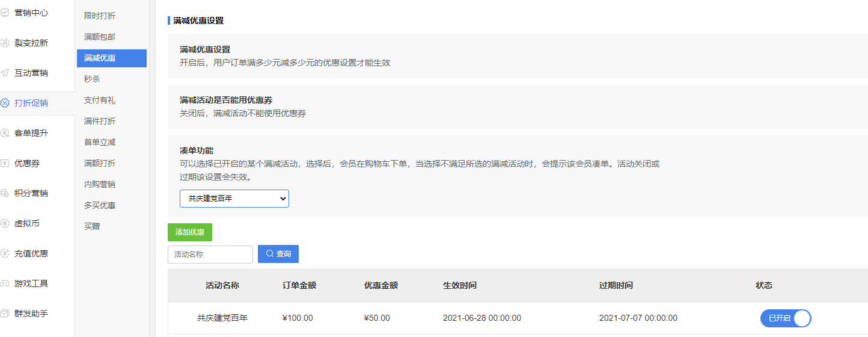Click the 2021-07-07 00:00:00 expiry time
Image resolution: width=868 pixels, height=337 pixels.
click(638, 318)
